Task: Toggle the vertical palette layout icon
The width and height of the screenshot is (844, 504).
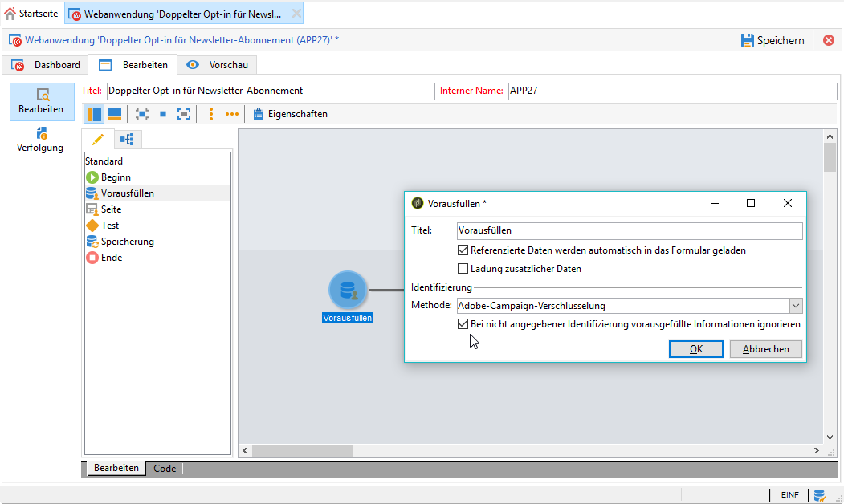Action: (94, 114)
